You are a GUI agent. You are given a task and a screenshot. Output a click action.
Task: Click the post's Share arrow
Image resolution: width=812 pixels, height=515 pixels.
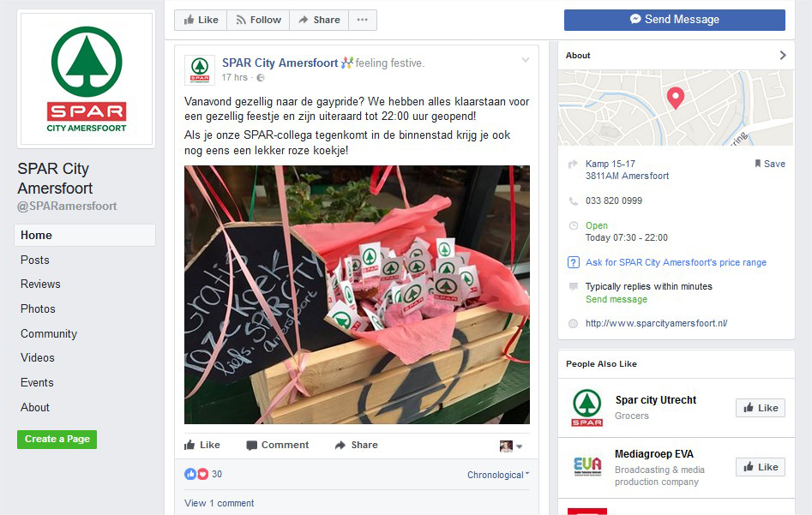pyautogui.click(x=340, y=445)
